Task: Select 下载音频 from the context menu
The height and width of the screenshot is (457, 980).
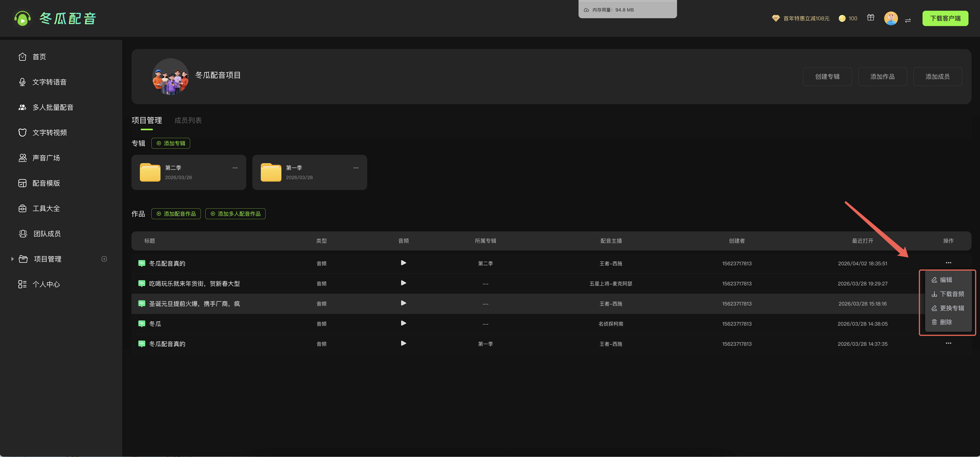Action: click(947, 294)
